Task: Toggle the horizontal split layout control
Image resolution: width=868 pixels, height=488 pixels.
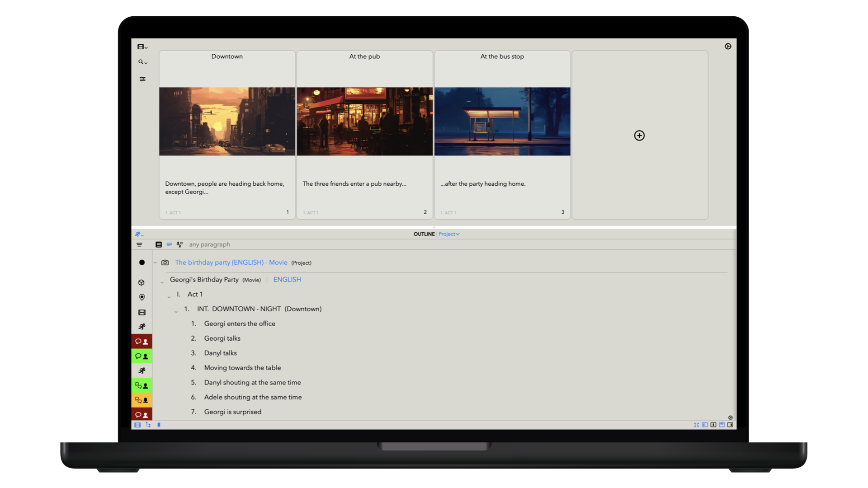Action: coord(722,425)
